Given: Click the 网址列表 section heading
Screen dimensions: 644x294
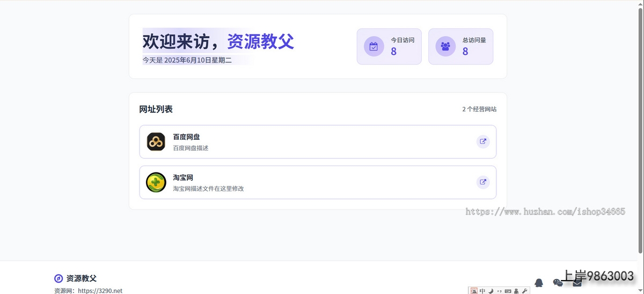Looking at the screenshot, I should point(156,109).
